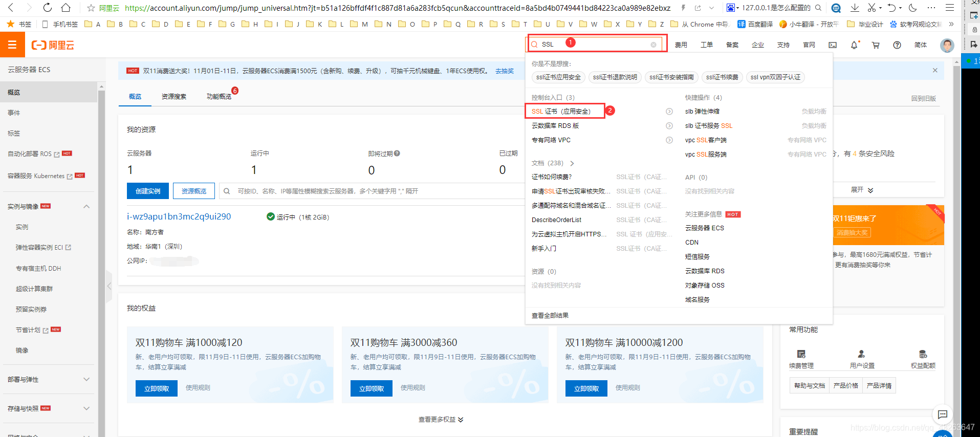Reload the page with browser refresh
Screen dimensions: 980x437
(x=47, y=8)
